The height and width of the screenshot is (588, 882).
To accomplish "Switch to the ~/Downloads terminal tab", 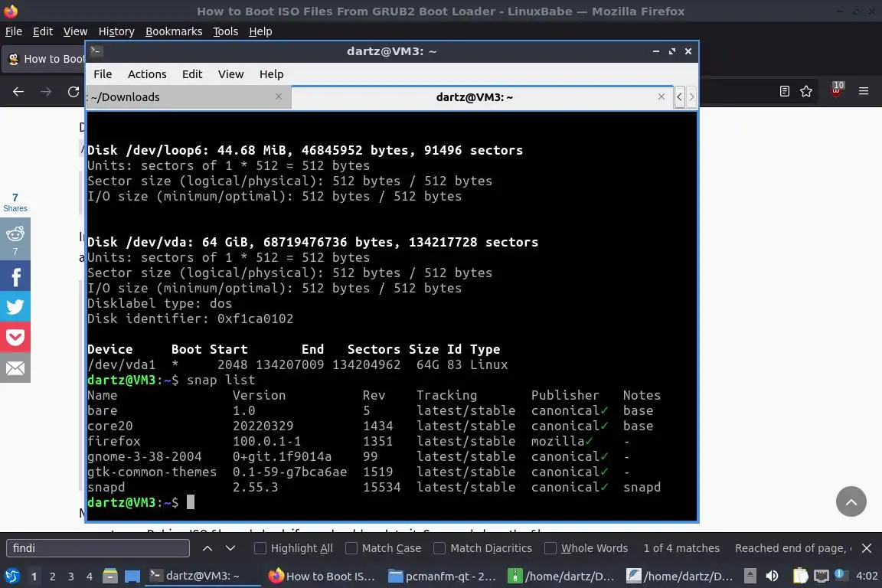I will (188, 96).
